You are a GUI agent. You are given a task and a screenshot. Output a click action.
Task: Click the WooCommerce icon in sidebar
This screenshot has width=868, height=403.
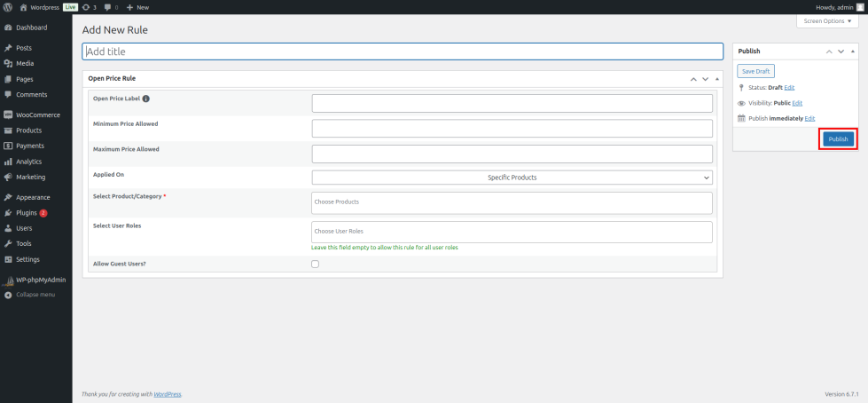click(8, 115)
